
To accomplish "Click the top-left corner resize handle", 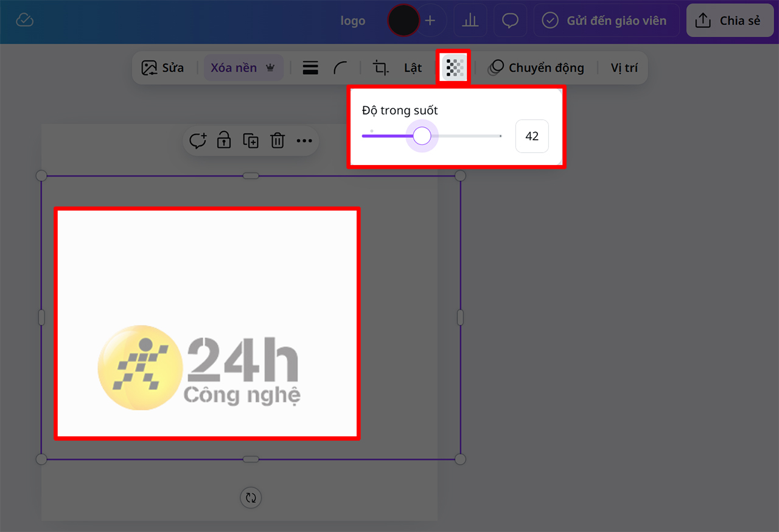I will point(41,176).
